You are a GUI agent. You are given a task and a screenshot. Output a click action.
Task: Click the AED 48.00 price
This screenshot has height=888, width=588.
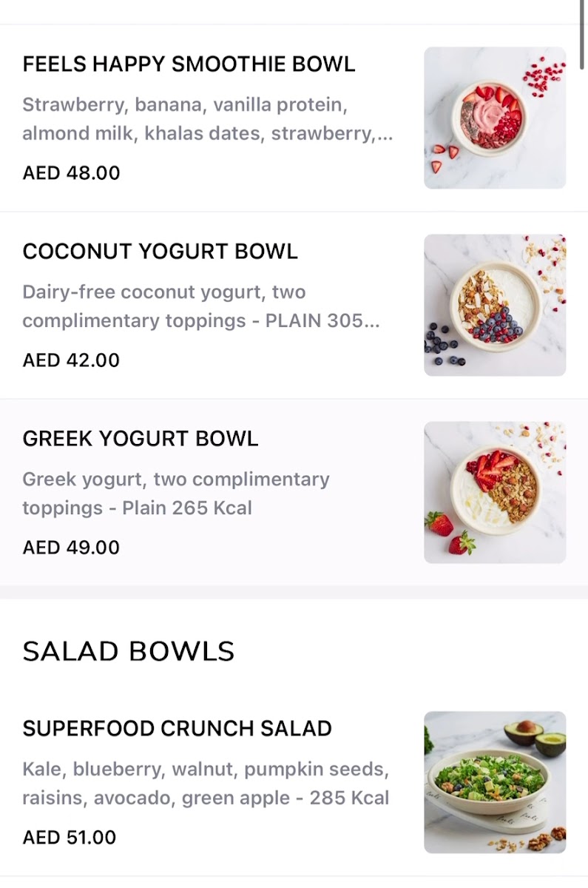click(x=71, y=173)
